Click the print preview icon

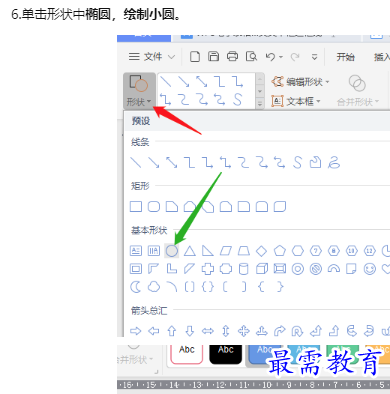click(251, 56)
